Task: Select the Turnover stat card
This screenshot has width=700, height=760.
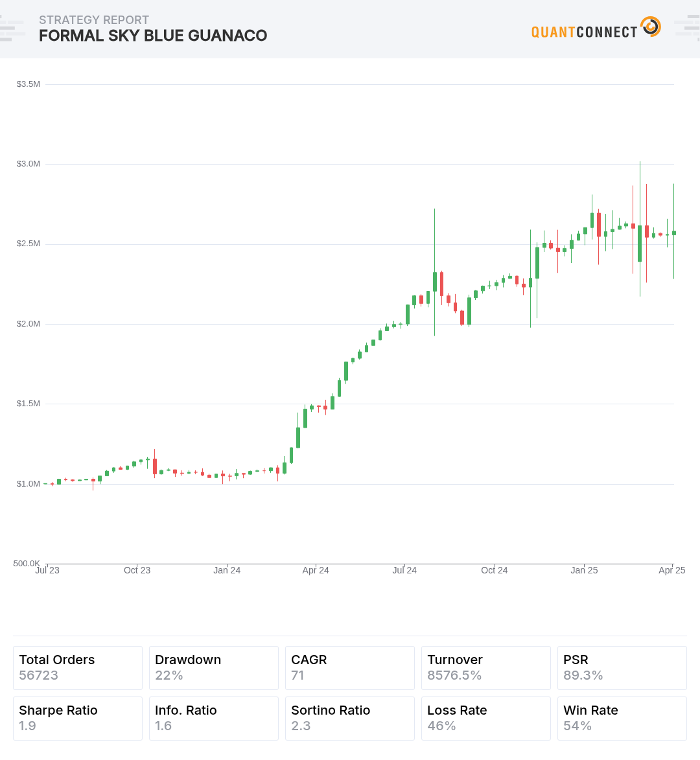Action: tap(486, 667)
